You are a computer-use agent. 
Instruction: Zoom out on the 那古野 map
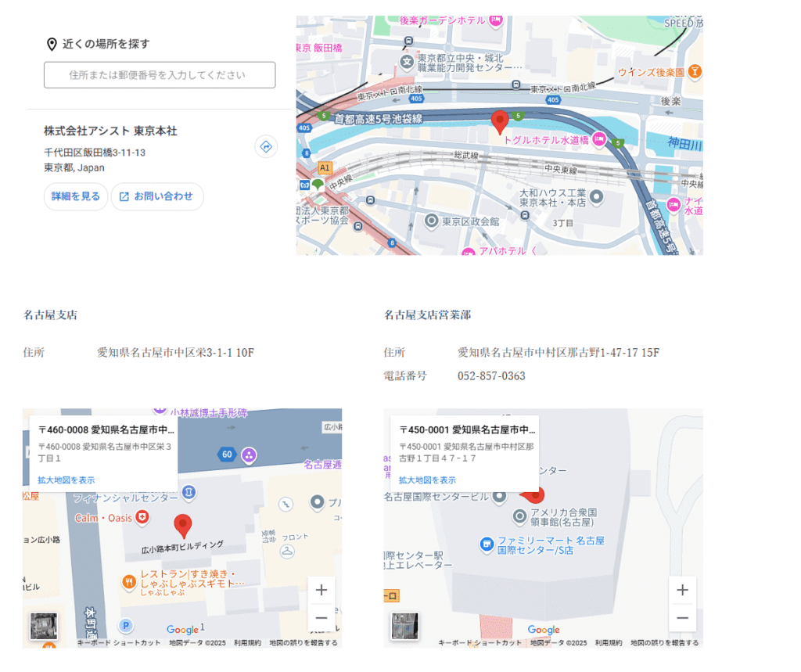click(682, 618)
